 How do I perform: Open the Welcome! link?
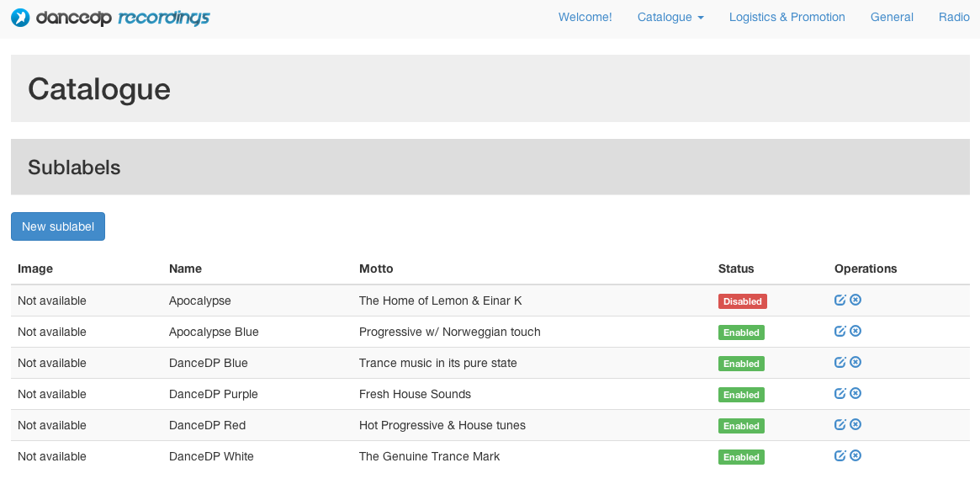(585, 18)
